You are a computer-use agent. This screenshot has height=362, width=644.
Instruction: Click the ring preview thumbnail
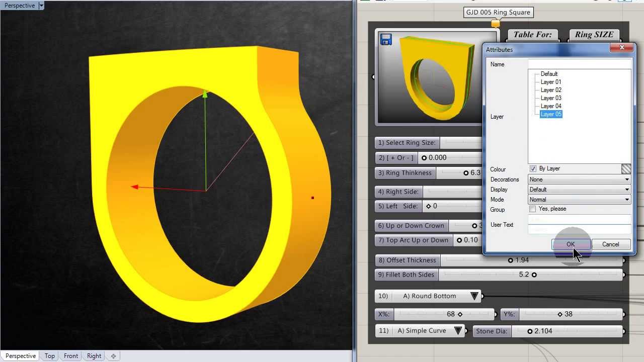436,77
